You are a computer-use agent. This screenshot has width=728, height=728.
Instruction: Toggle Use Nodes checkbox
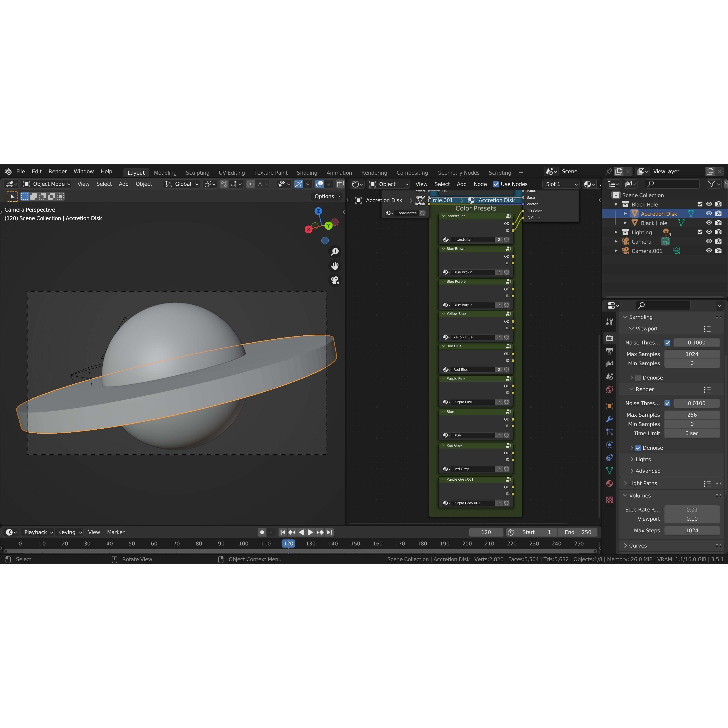click(496, 184)
